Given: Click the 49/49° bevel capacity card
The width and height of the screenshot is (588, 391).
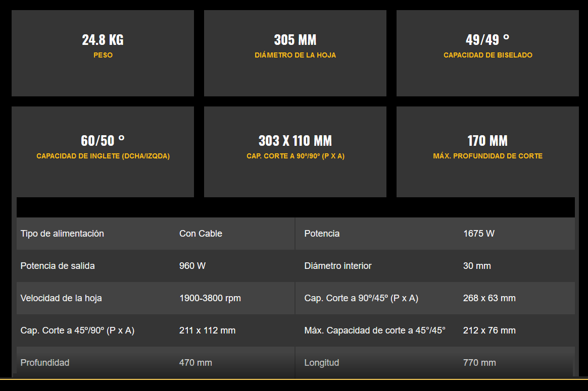Looking at the screenshot, I should coord(487,53).
